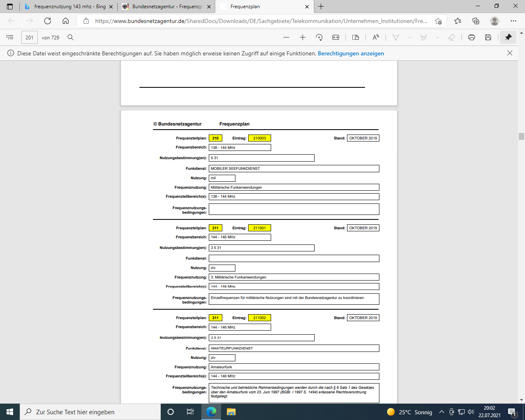
Task: Open Task View on the taskbar
Action: coord(190,412)
